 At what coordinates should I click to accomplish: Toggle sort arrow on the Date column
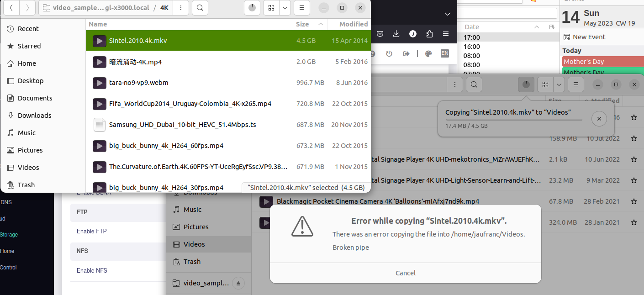pyautogui.click(x=537, y=27)
